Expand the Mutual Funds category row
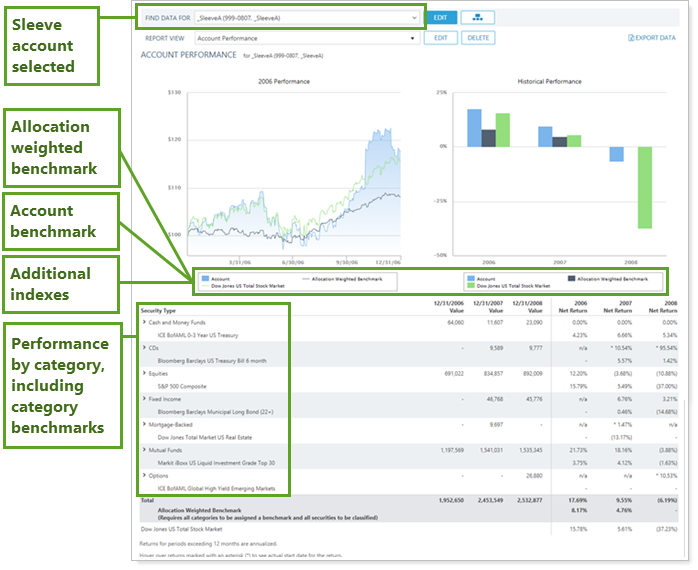The width and height of the screenshot is (698, 570). [144, 451]
